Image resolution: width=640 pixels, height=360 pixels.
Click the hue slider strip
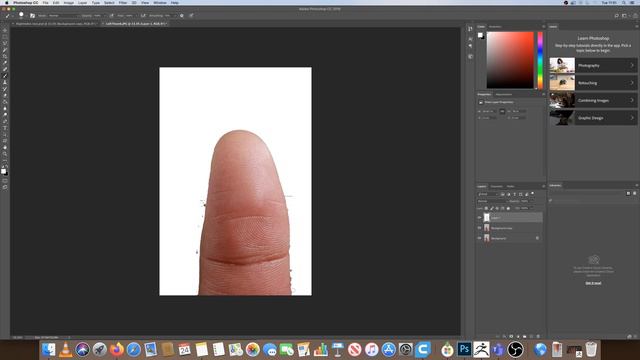point(540,60)
